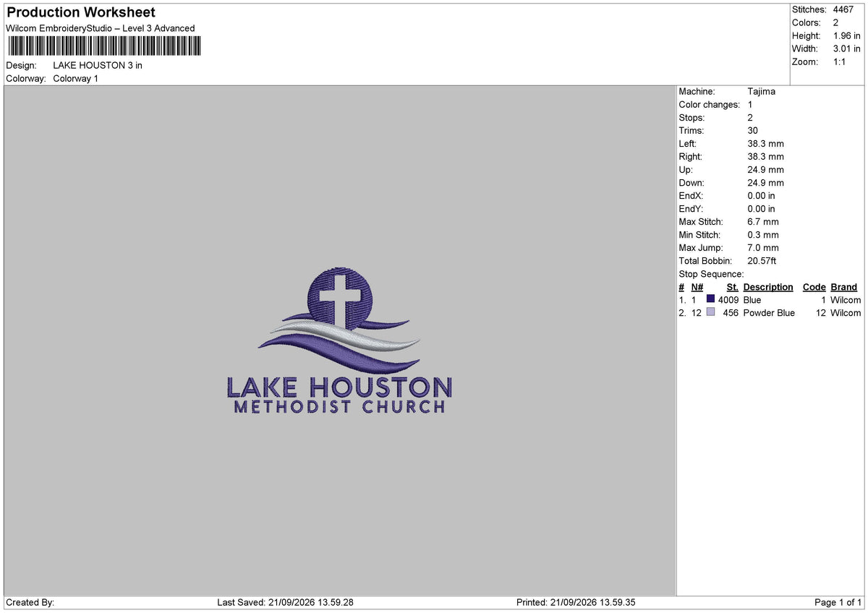
Task: Click the Width value '3.01 in'
Action: [847, 49]
